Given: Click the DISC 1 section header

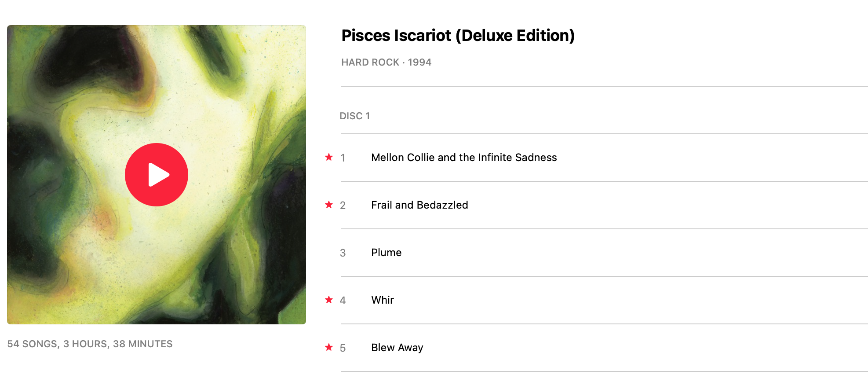Looking at the screenshot, I should point(355,116).
